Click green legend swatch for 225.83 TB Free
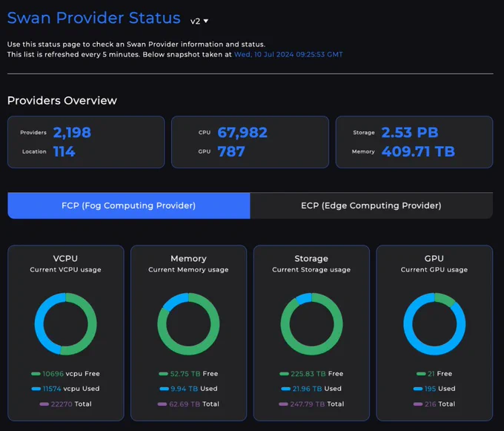 [284, 374]
